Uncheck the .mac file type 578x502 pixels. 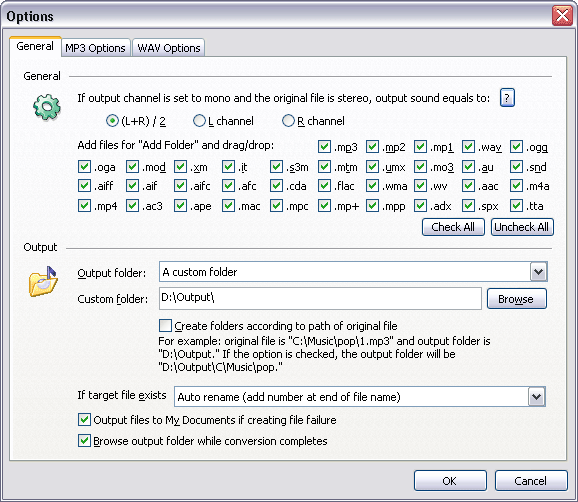[228, 205]
